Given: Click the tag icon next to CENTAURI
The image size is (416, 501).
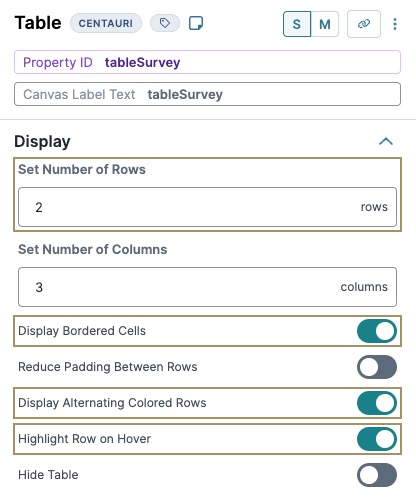Looking at the screenshot, I should tap(165, 23).
